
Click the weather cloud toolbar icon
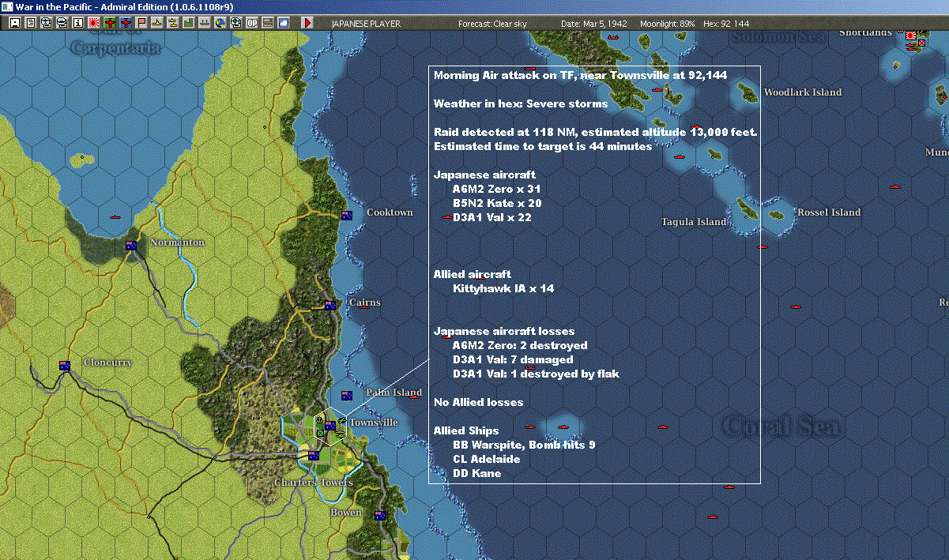coord(284,23)
